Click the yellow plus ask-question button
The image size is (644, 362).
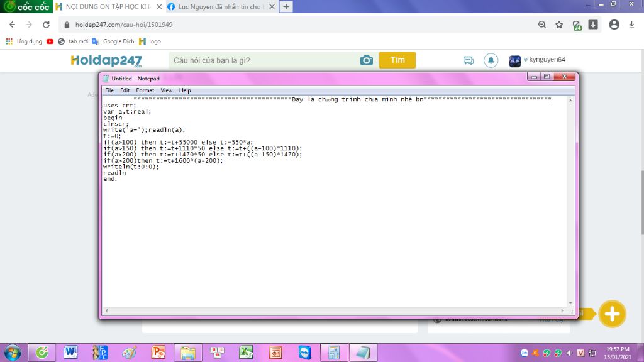point(612,314)
